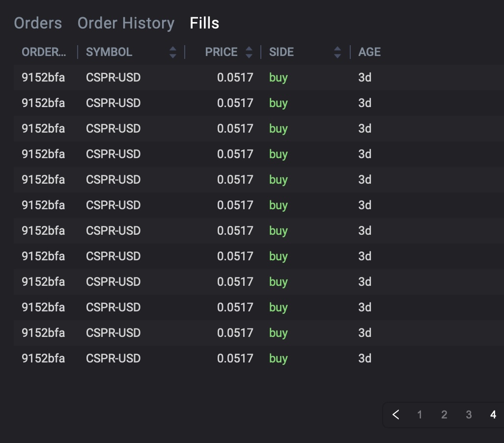Viewport: 504px width, 443px height.
Task: Click the ORDER column header
Action: tap(44, 52)
